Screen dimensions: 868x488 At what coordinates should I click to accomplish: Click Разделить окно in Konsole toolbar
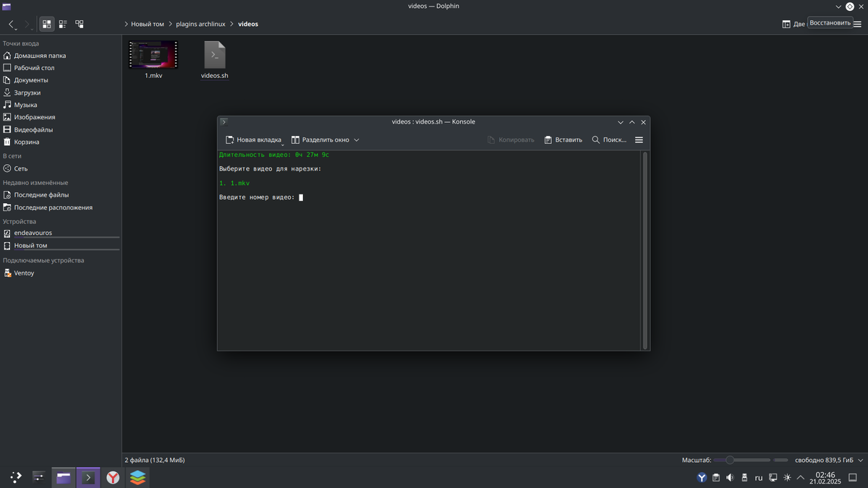click(x=319, y=140)
